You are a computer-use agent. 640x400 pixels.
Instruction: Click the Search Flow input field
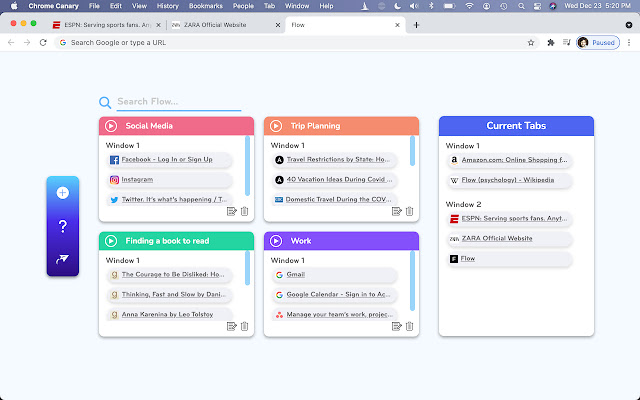point(179,102)
